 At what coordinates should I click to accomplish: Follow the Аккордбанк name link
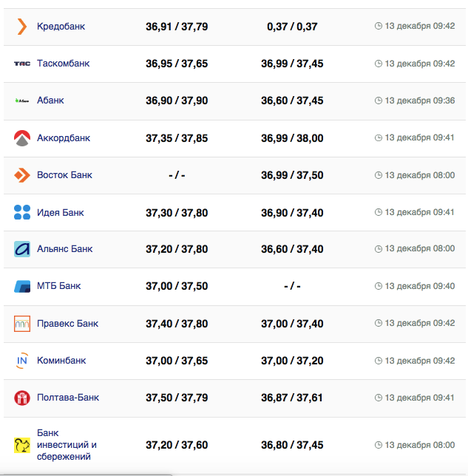pos(63,138)
